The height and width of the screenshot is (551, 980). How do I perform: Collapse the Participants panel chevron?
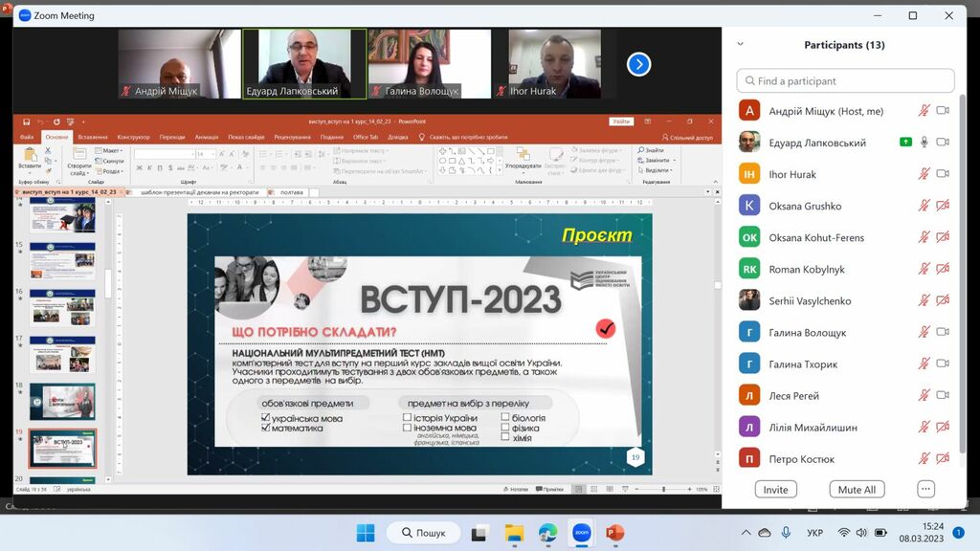[740, 44]
